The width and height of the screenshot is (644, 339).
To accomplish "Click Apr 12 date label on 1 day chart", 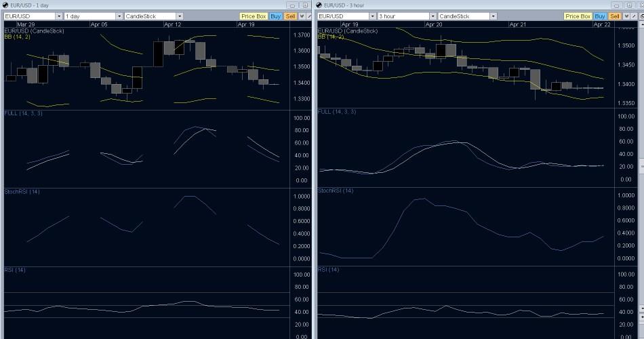I will tap(172, 24).
